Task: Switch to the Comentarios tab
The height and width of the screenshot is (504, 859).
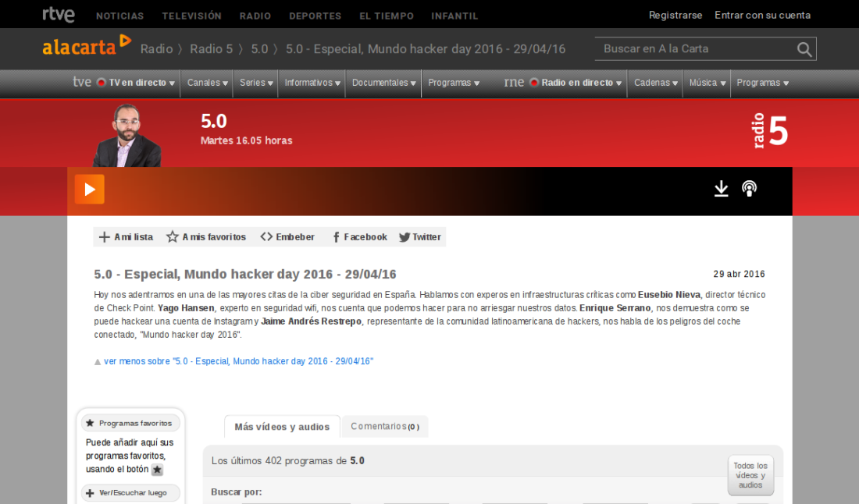Action: click(x=384, y=427)
